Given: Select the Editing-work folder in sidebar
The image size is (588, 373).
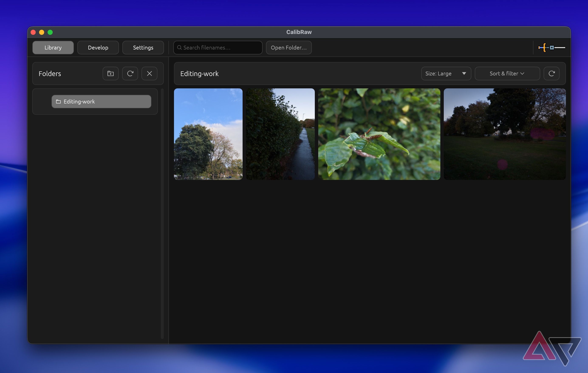Looking at the screenshot, I should coord(101,102).
